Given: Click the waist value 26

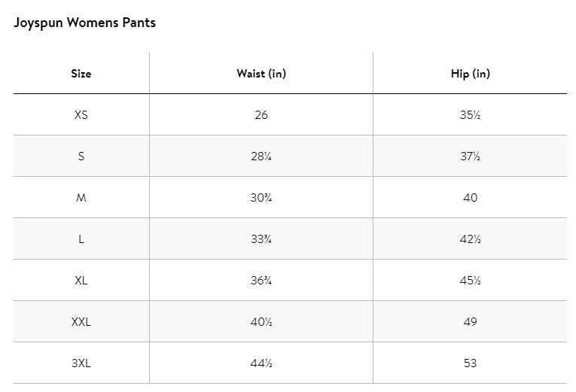Looking at the screenshot, I should [261, 115].
